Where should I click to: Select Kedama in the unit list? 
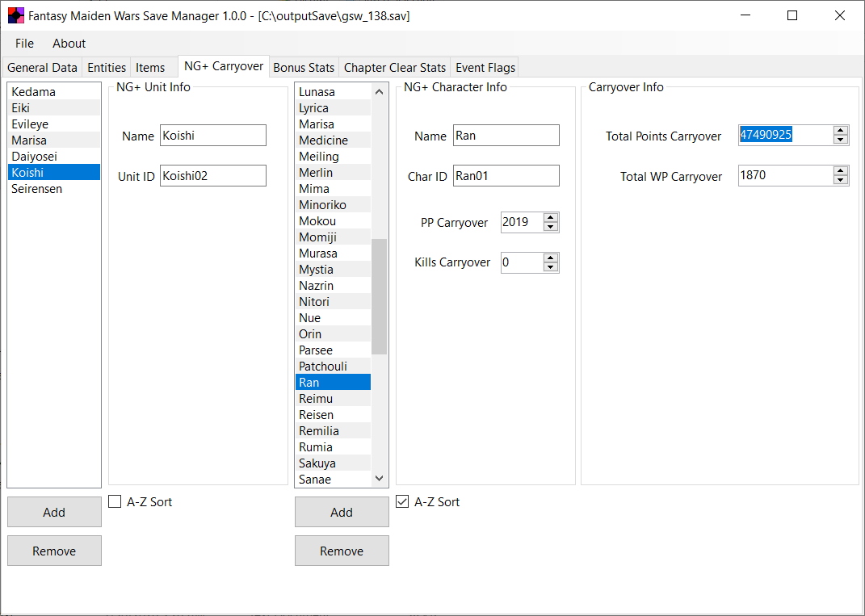tap(54, 91)
